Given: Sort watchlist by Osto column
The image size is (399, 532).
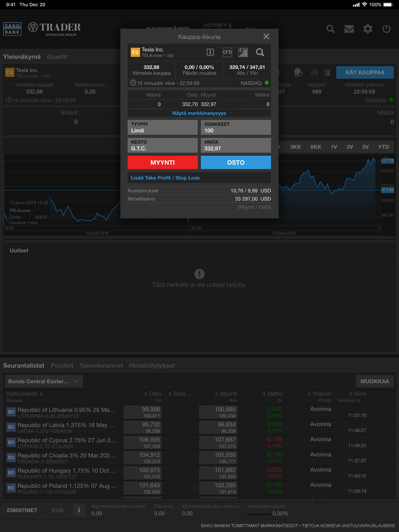Looking at the screenshot, I should 153,394.
